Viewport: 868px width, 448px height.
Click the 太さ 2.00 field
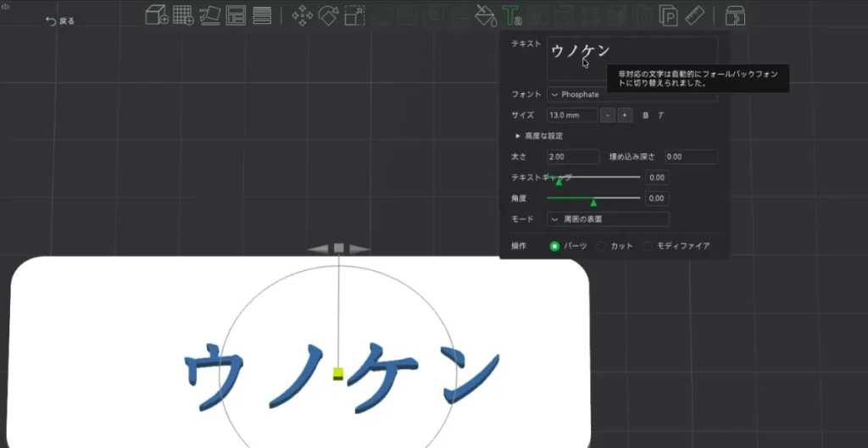pos(573,157)
